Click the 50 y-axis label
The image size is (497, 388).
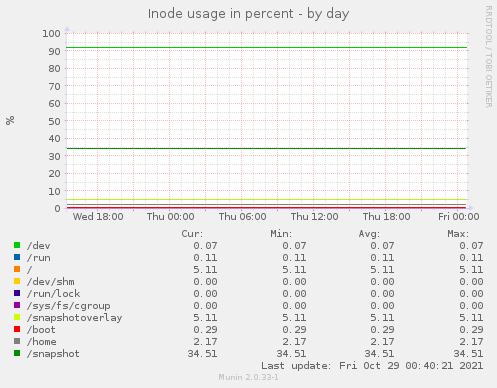[54, 121]
